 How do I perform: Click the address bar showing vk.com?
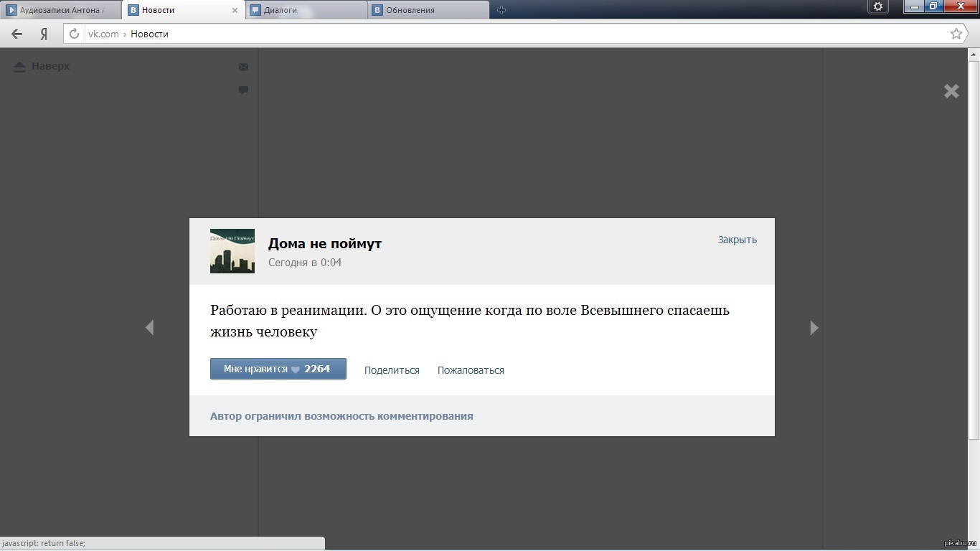(x=502, y=34)
